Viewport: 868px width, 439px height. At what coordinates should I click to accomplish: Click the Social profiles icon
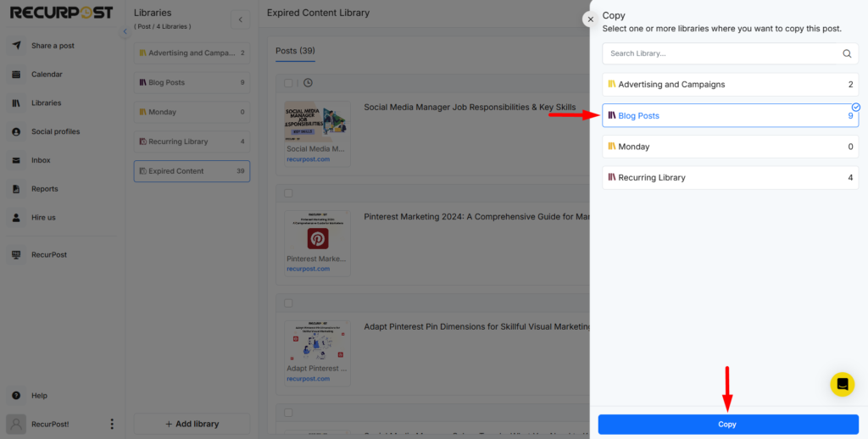click(x=16, y=131)
